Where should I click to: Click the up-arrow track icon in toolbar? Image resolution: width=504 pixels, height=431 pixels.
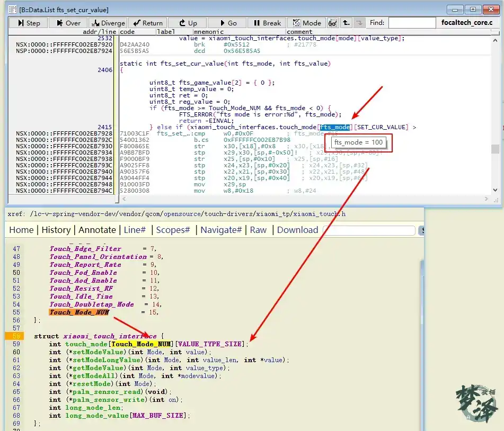click(x=346, y=23)
